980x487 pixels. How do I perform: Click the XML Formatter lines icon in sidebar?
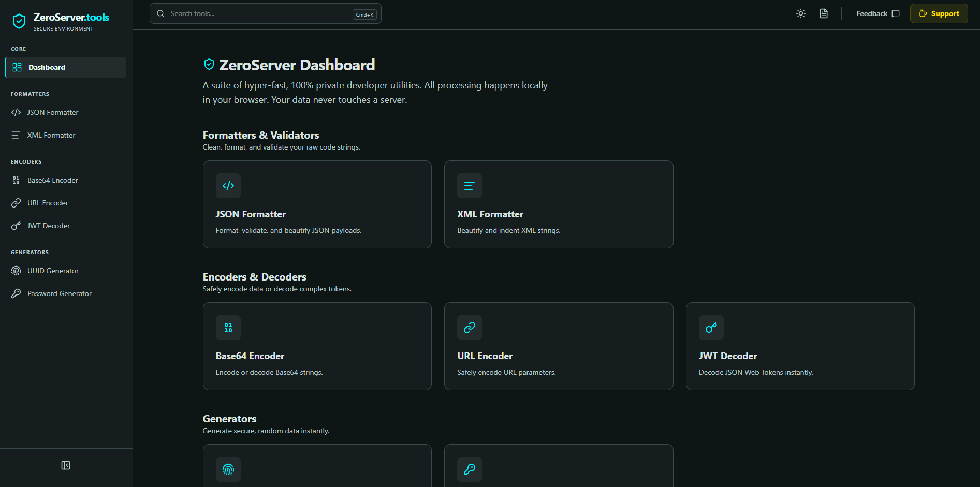[x=16, y=135]
